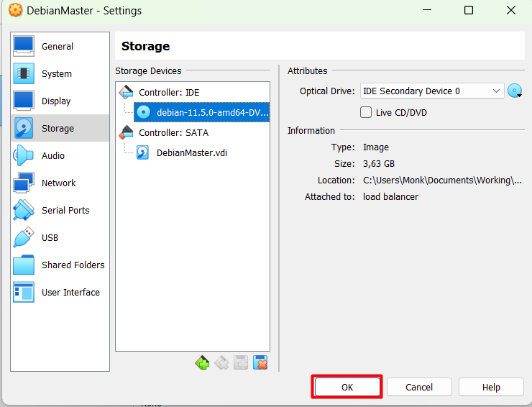The height and width of the screenshot is (407, 532).
Task: Open the Audio settings category
Action: pos(60,155)
